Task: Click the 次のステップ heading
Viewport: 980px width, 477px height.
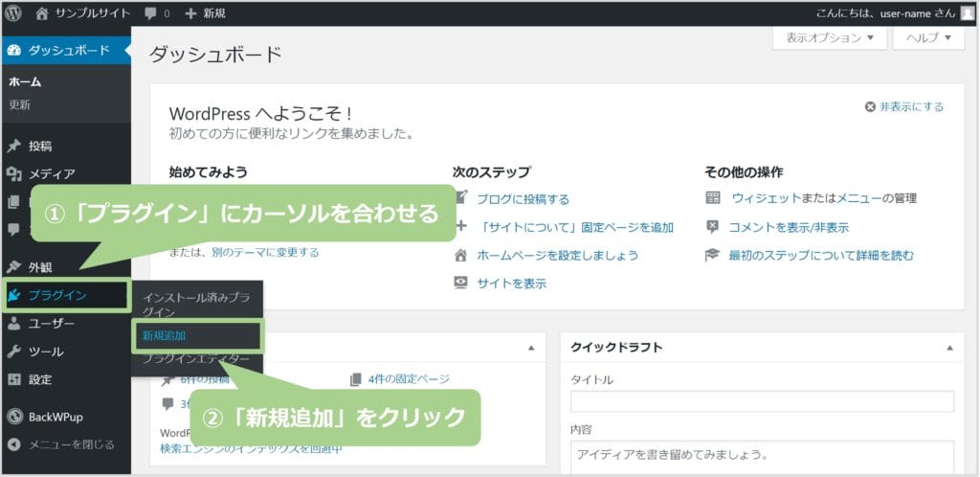Action: 492,171
